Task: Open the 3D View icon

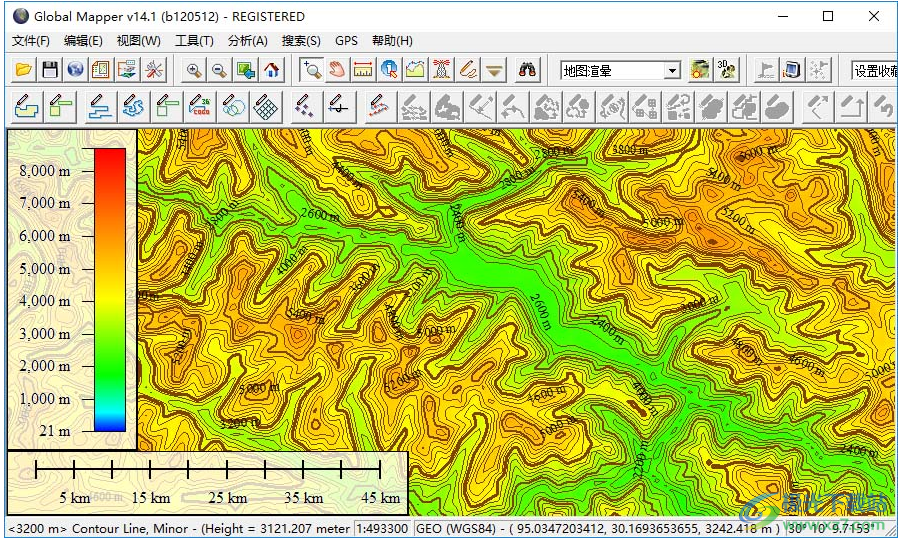Action: pyautogui.click(x=726, y=70)
